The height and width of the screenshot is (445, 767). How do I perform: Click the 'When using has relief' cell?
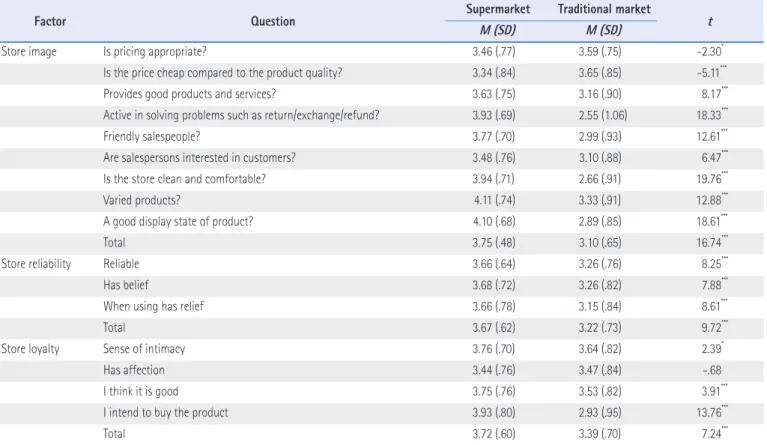pyautogui.click(x=153, y=306)
